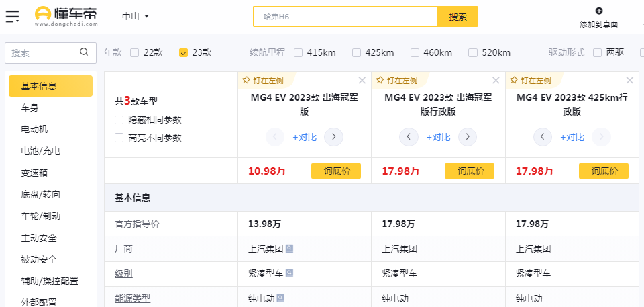
Task: Select 基本信息 in the sidebar
Action: click(x=50, y=86)
